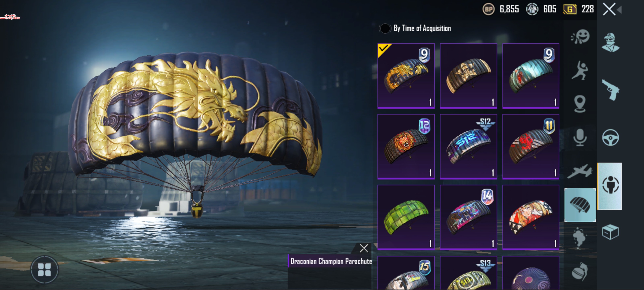Screen dimensions: 644x290
Task: Switch to the parachute category tab
Action: (580, 205)
